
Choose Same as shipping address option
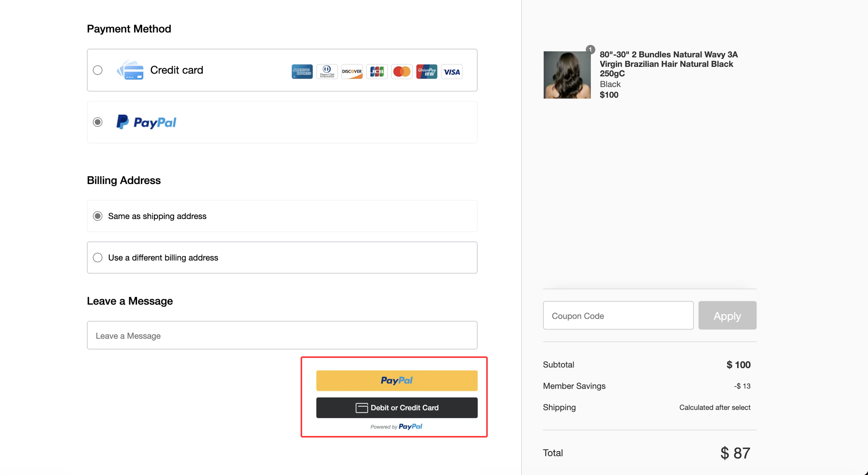click(98, 216)
